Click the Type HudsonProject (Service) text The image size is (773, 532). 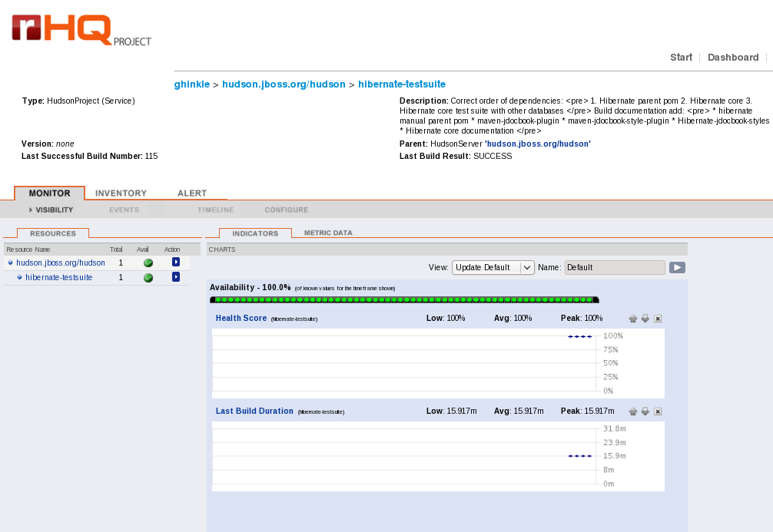(x=78, y=101)
